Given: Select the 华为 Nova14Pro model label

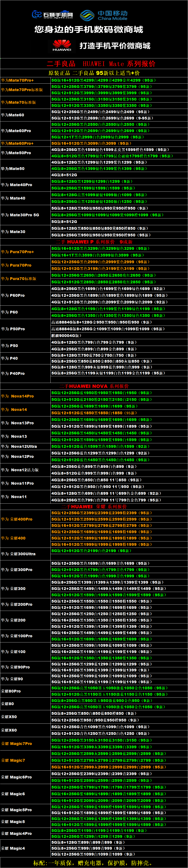Looking at the screenshot, I should (18, 396).
